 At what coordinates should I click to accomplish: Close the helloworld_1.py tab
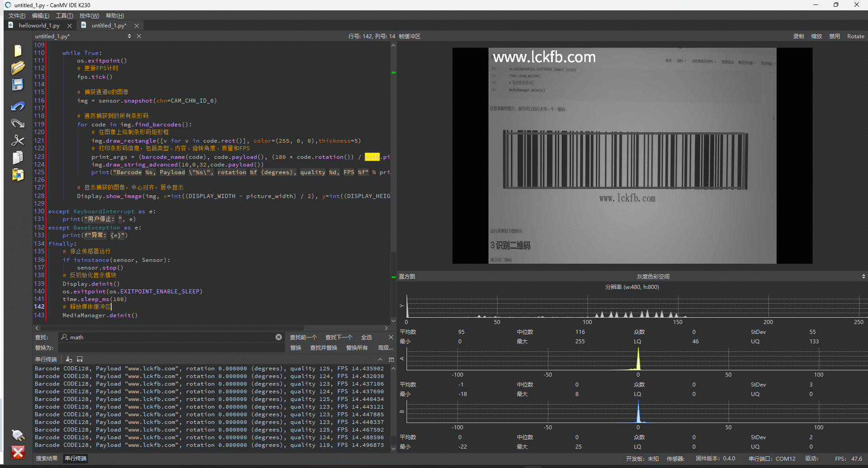point(69,26)
